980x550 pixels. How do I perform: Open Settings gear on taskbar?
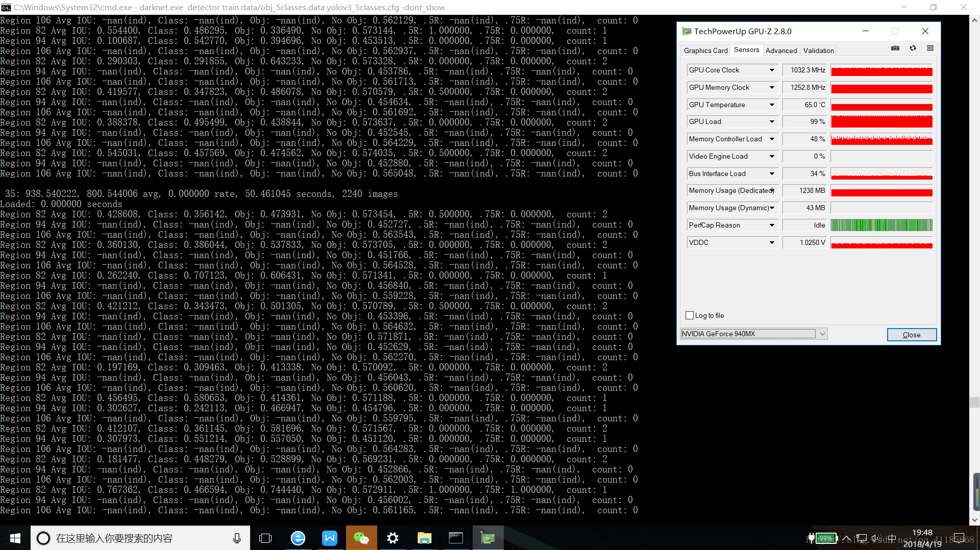click(x=393, y=538)
